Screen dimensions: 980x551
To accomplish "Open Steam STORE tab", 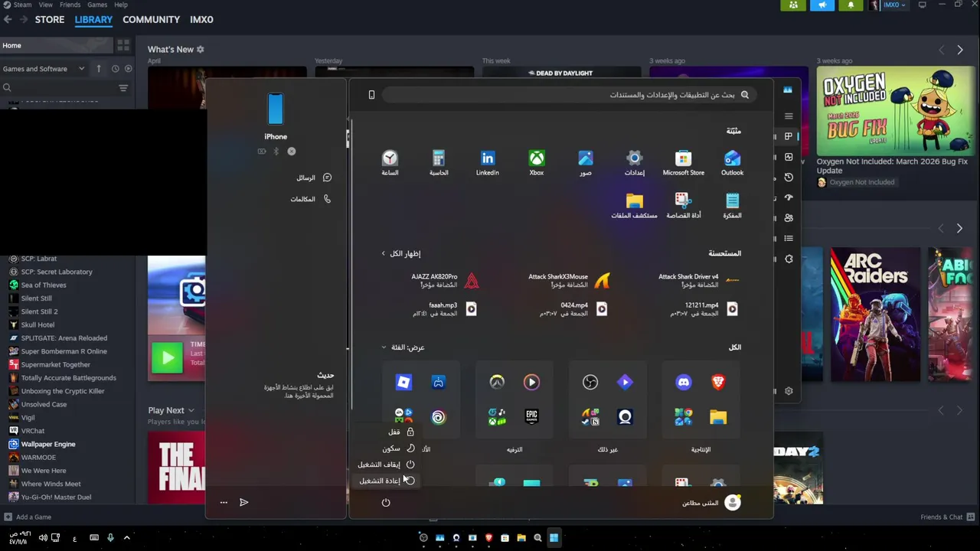I will pyautogui.click(x=50, y=19).
